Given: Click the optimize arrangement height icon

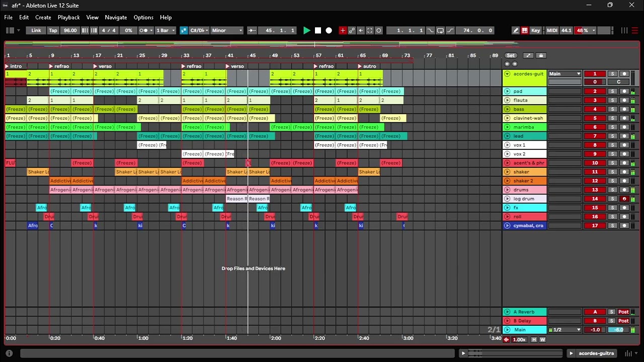Looking at the screenshot, I should pyautogui.click(x=528, y=55).
